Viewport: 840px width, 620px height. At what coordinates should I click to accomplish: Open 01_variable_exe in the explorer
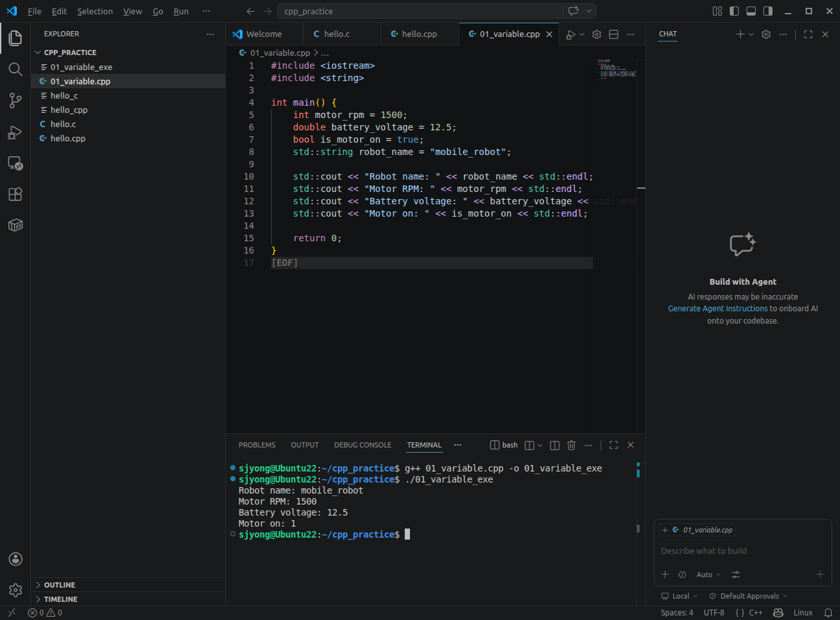click(128, 67)
